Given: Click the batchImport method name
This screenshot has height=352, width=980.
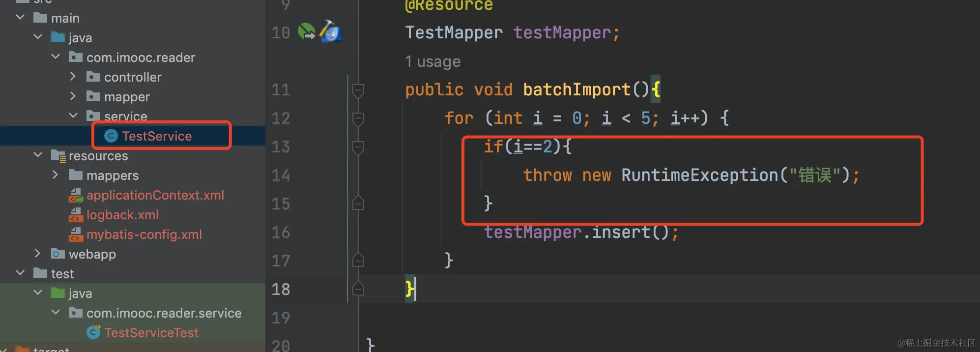Looking at the screenshot, I should point(576,89).
